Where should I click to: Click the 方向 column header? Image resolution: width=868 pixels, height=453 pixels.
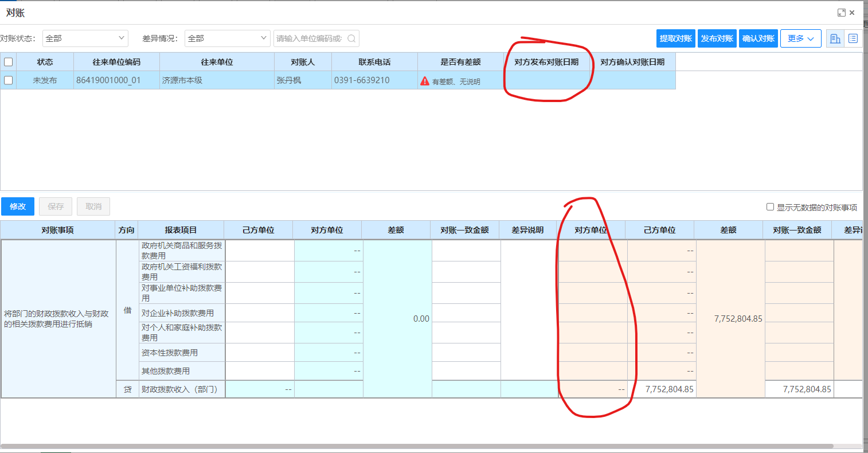pos(127,230)
